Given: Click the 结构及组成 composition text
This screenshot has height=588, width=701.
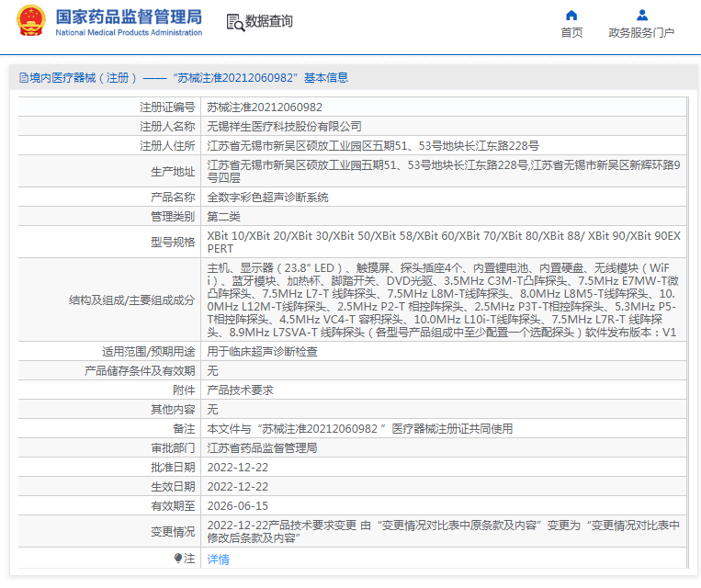Looking at the screenshot, I should click(444, 300).
